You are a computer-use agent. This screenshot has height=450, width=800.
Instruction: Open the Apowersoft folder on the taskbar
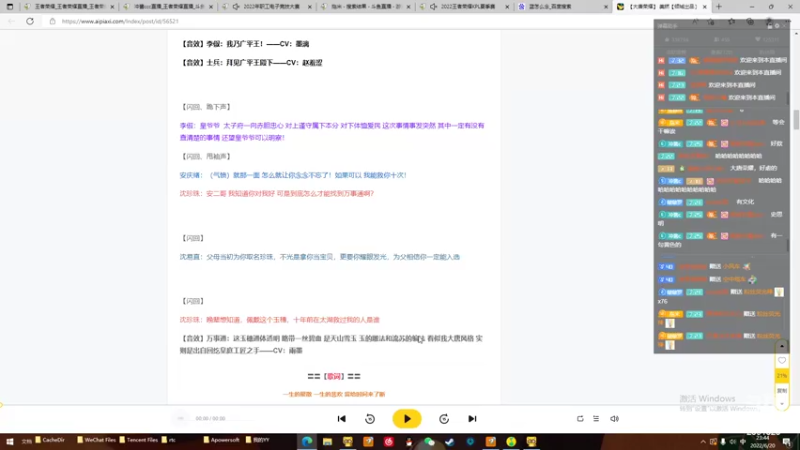[x=221, y=440]
